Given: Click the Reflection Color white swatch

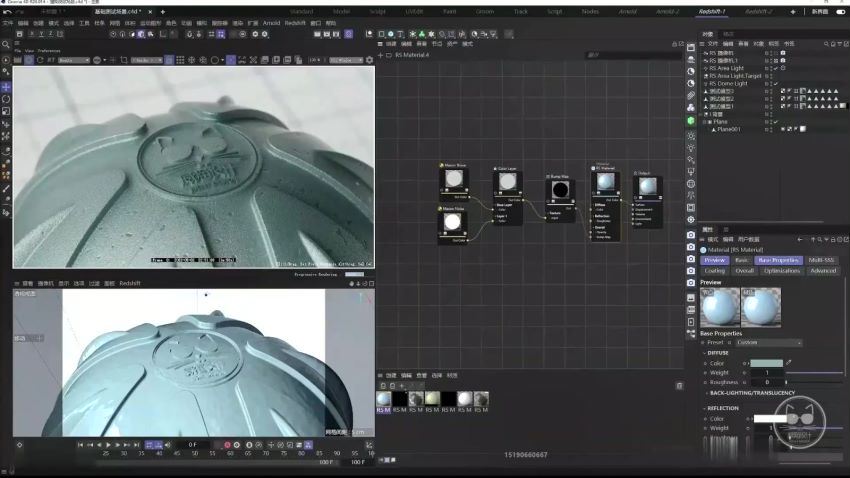Looking at the screenshot, I should point(770,418).
